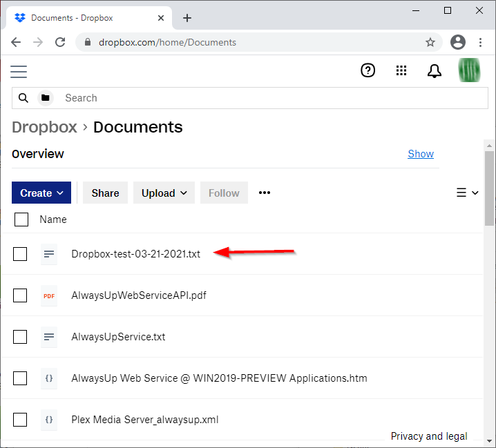
Task: Check the box for AlwaysUpWebServiceAPI.pdf
Action: tap(20, 295)
